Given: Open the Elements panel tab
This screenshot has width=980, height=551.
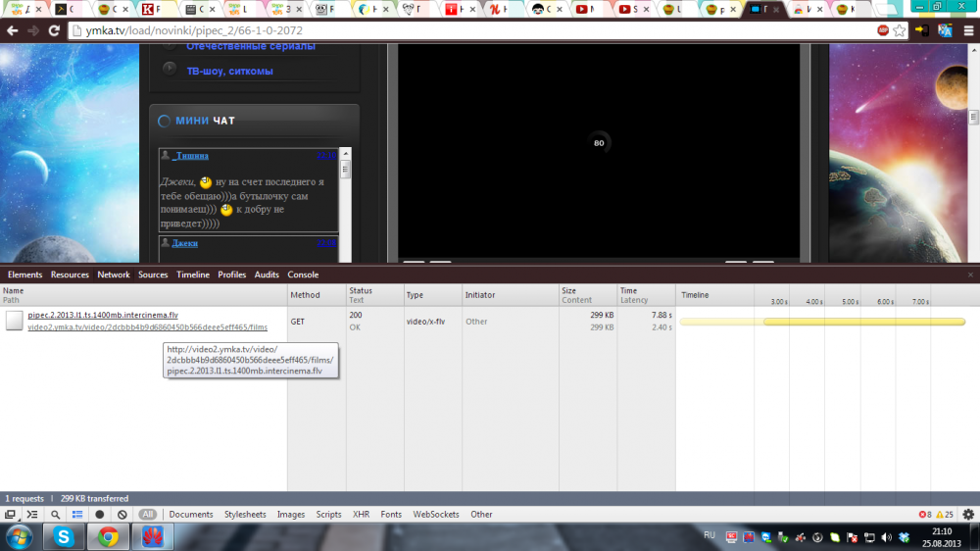Looking at the screenshot, I should click(x=24, y=275).
